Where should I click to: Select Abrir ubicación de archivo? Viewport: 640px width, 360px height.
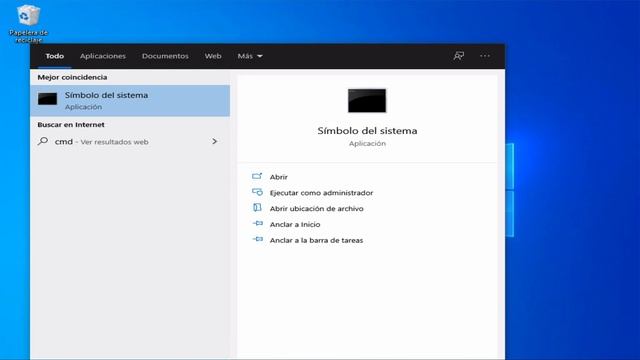pos(316,209)
